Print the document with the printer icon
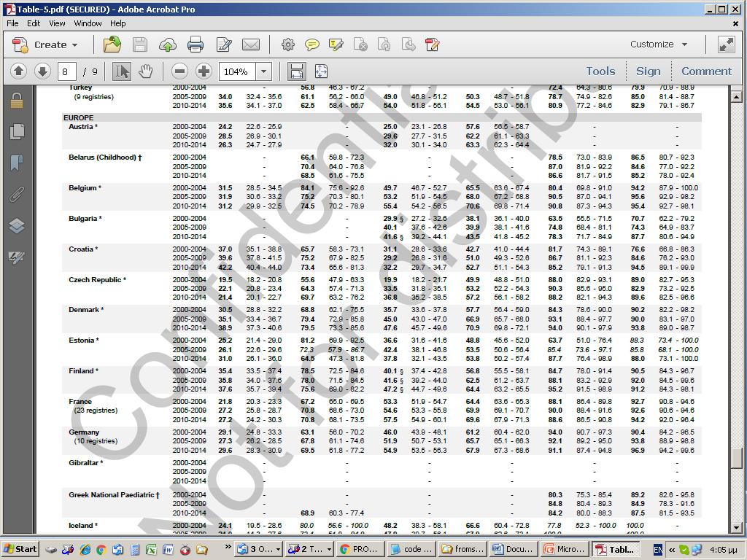The image size is (747, 560). tap(196, 44)
